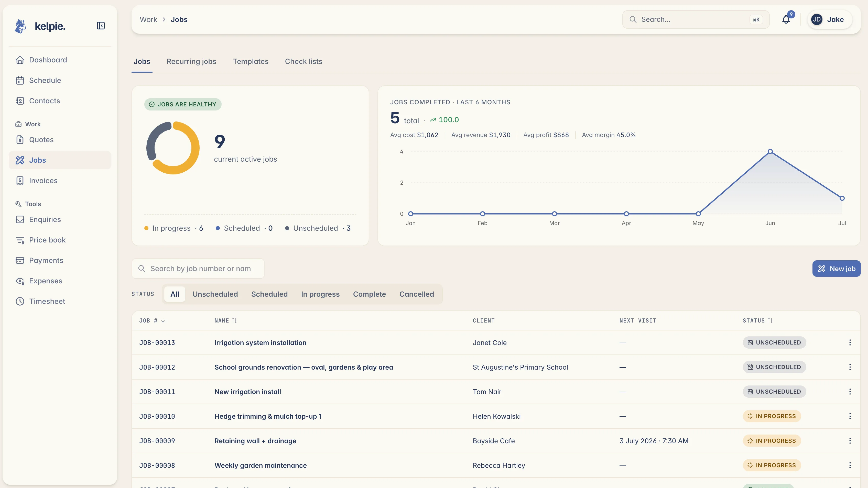Open Contacts in sidebar
This screenshot has width=868, height=488.
(x=60, y=101)
